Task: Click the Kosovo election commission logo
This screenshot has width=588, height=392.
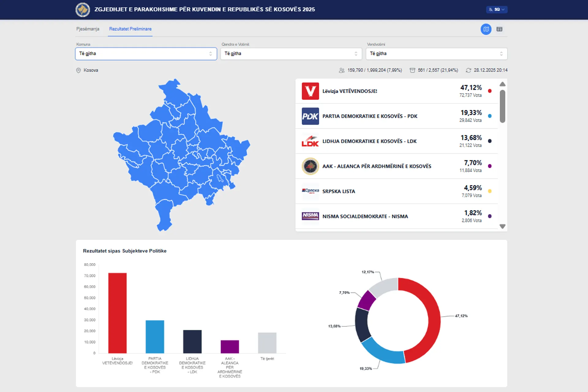Action: click(x=83, y=9)
